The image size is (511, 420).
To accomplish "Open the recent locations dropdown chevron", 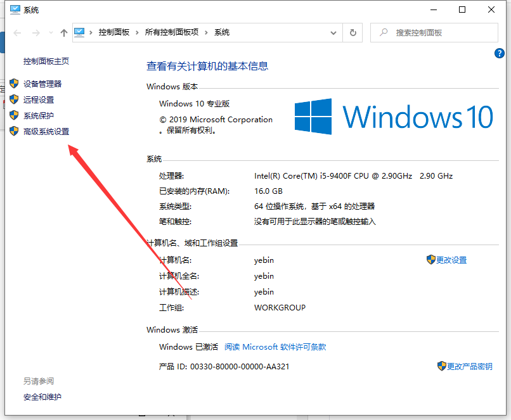I will [50, 33].
